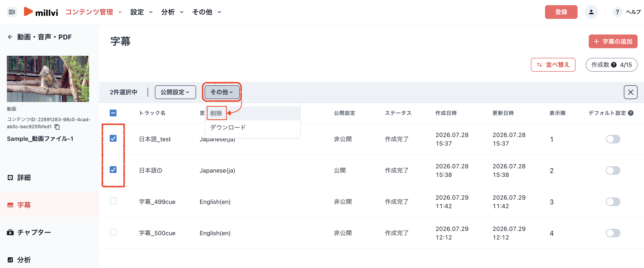Collapse the sidebar menu icon
This screenshot has width=644, height=268.
12,12
